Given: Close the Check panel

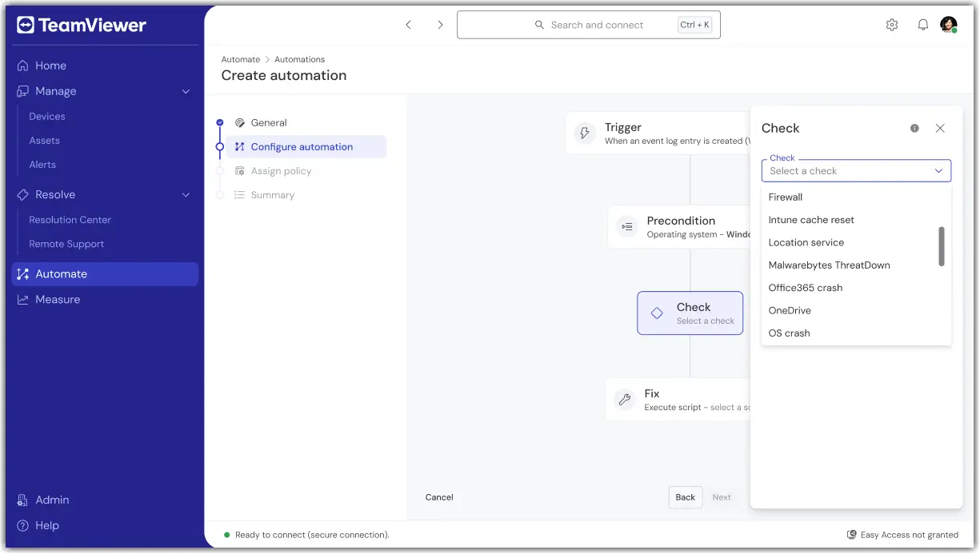Looking at the screenshot, I should (x=940, y=128).
